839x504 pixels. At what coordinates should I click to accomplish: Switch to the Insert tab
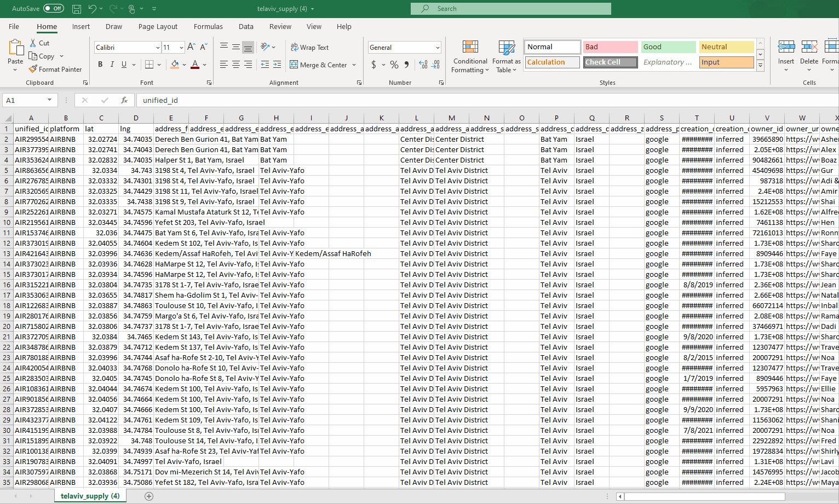[81, 26]
